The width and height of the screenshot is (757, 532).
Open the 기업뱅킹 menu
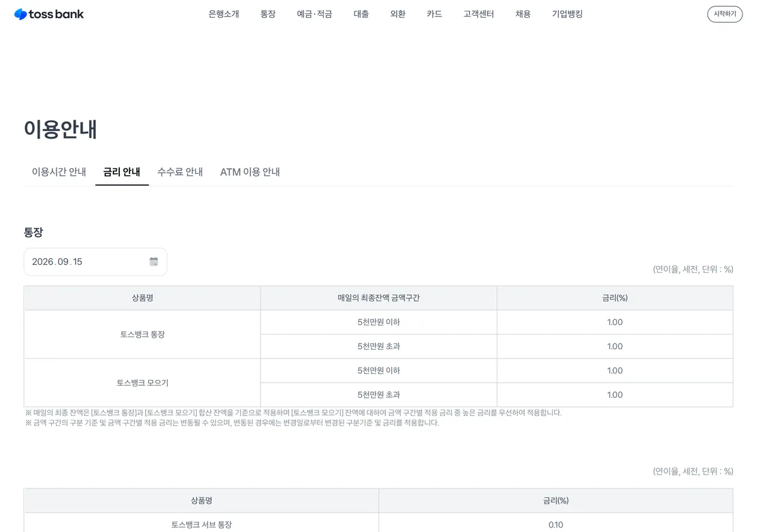point(567,14)
